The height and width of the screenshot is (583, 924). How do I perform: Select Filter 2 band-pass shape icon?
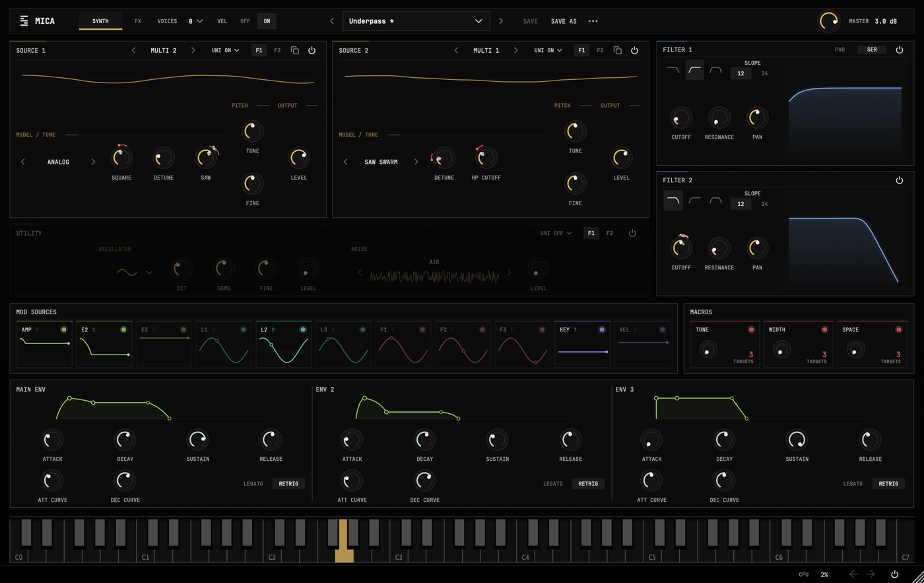pyautogui.click(x=715, y=200)
